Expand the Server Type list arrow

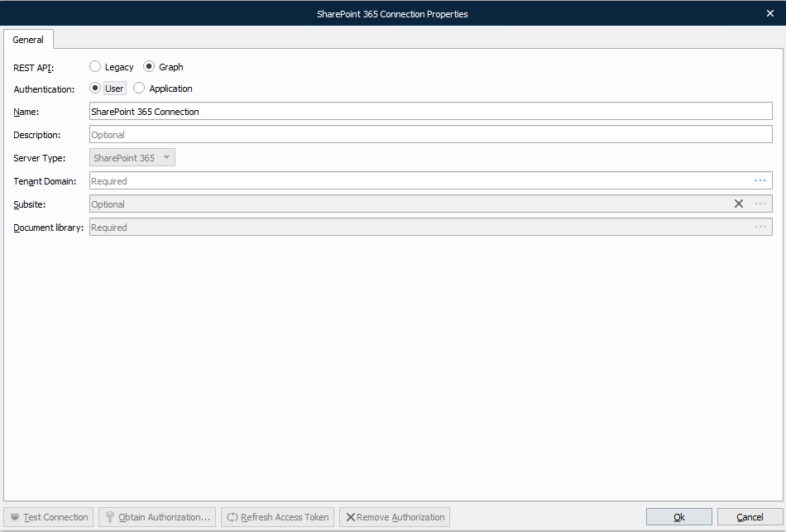(x=166, y=157)
